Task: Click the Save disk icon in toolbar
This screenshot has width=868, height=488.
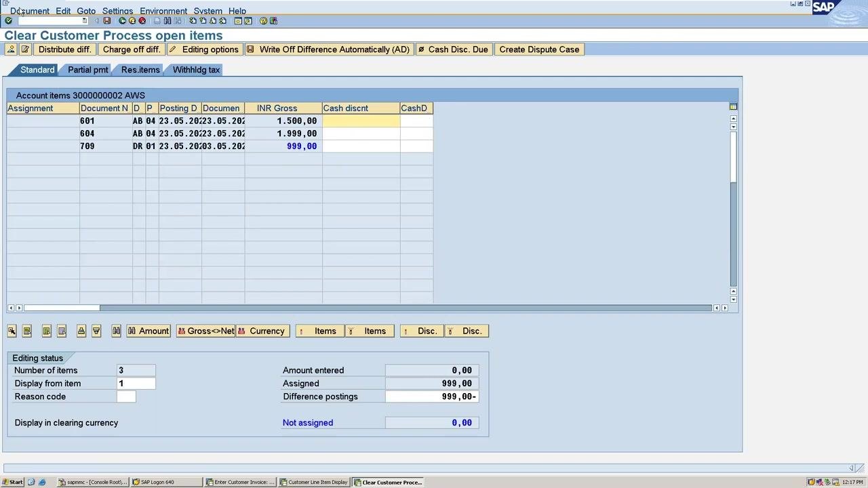Action: point(107,21)
